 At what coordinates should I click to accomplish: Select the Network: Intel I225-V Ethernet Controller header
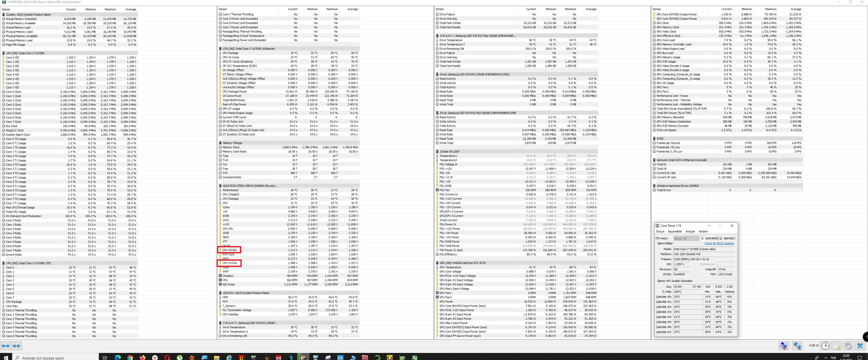[x=727, y=160]
